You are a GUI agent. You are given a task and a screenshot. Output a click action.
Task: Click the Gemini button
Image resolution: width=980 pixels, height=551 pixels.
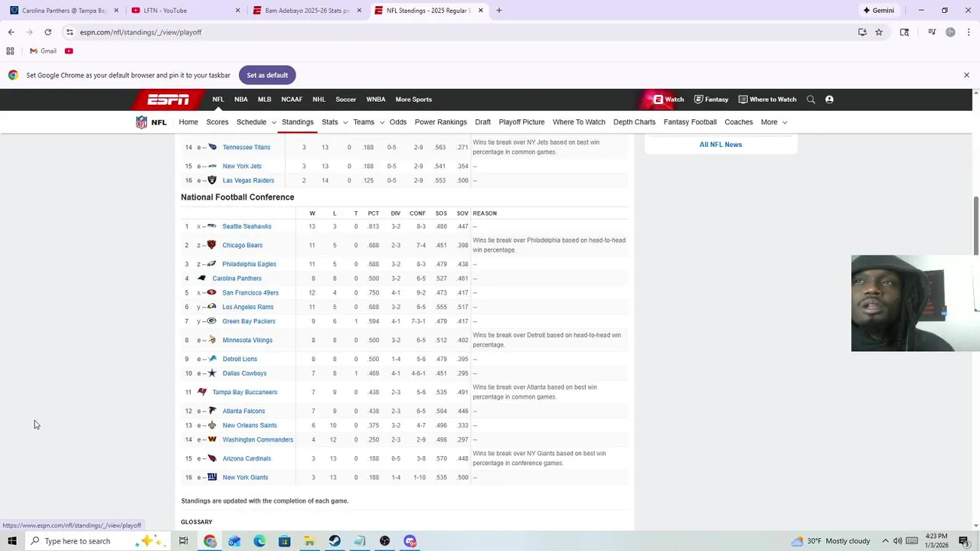[878, 11]
